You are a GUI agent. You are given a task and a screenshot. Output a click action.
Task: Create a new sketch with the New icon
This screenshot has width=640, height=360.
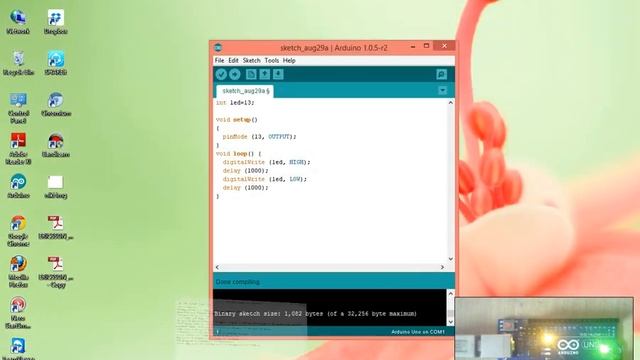point(251,74)
